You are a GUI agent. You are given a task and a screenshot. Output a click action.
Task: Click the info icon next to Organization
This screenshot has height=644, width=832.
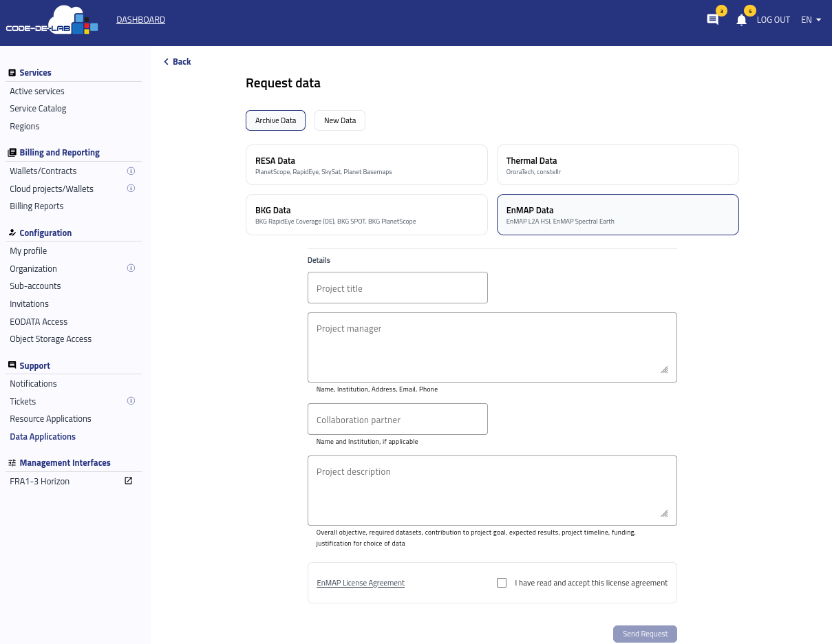pyautogui.click(x=131, y=268)
